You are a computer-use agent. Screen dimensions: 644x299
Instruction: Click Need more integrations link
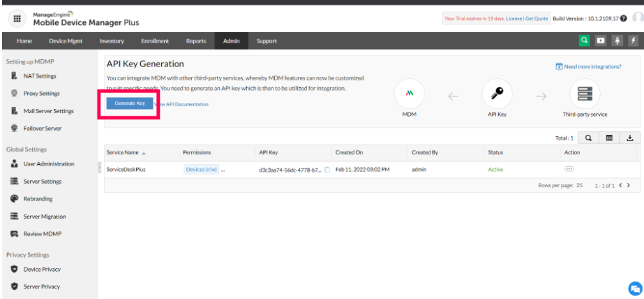592,66
